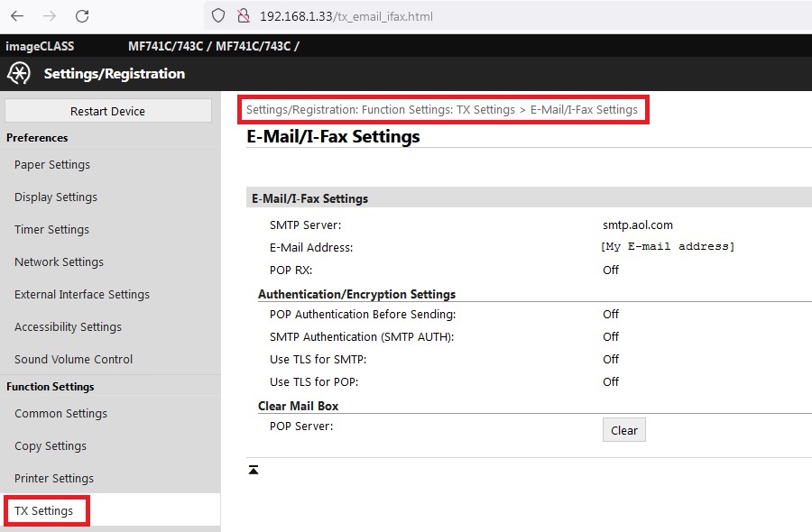Click the browser back arrow
Image resolution: width=812 pixels, height=532 pixels.
tap(17, 16)
